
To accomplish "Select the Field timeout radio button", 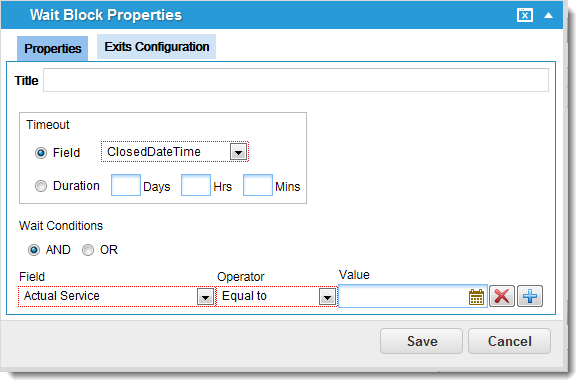I will (41, 153).
